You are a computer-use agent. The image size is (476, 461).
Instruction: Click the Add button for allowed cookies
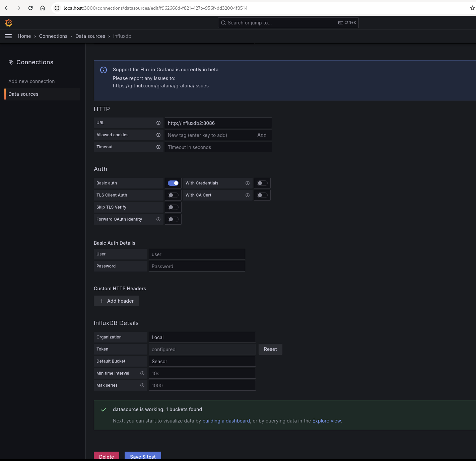coord(262,135)
